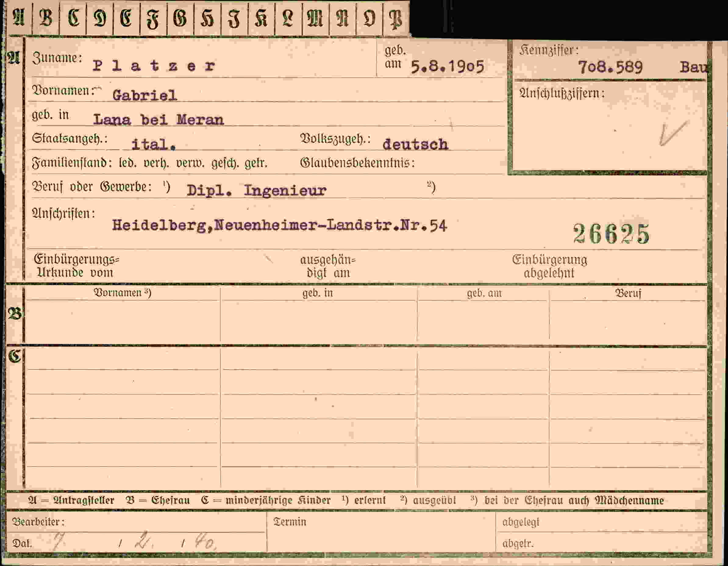The image size is (728, 566).
Task: Click the 'geb. in' column header in section B
Action: (318, 293)
